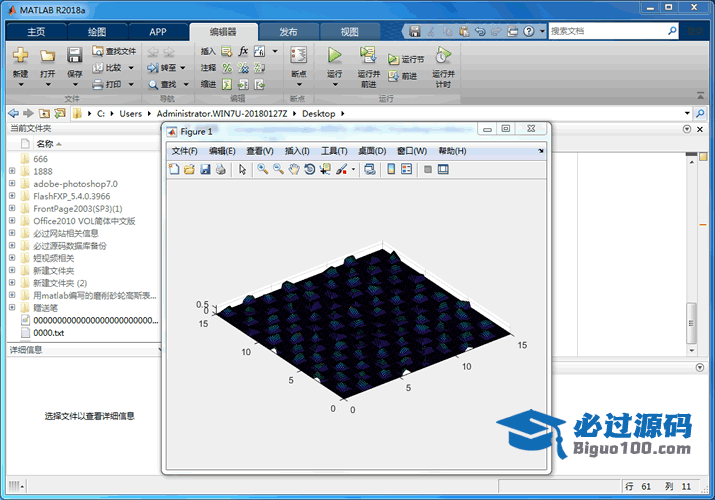Click the Insert Legend icon
The image size is (715, 500).
click(406, 170)
